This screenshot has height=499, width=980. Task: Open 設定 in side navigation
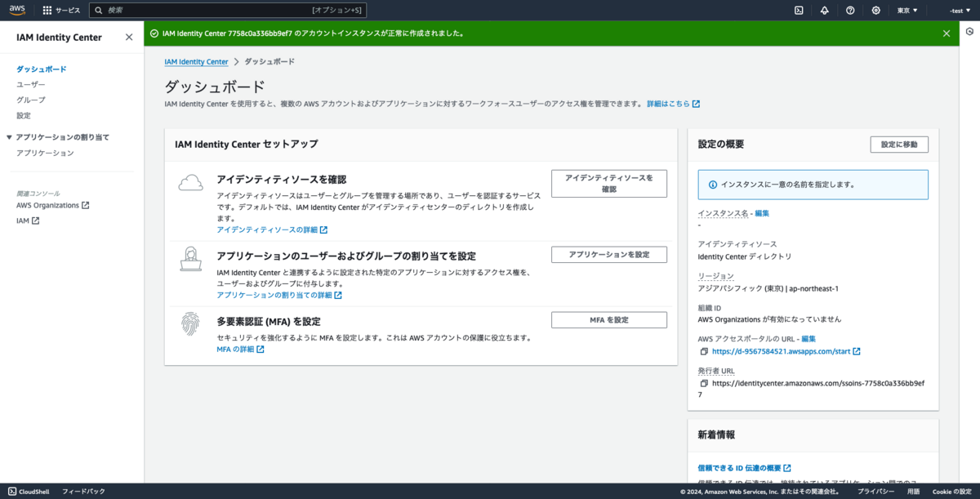click(24, 116)
